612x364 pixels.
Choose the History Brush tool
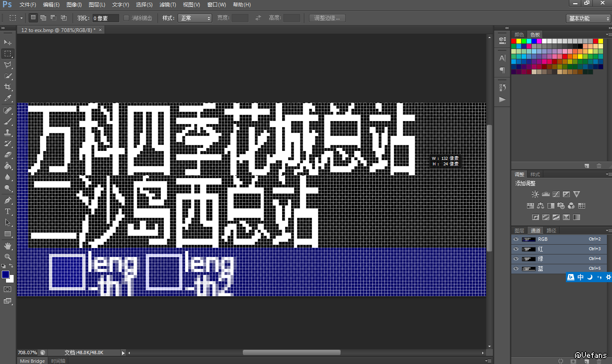click(x=8, y=144)
